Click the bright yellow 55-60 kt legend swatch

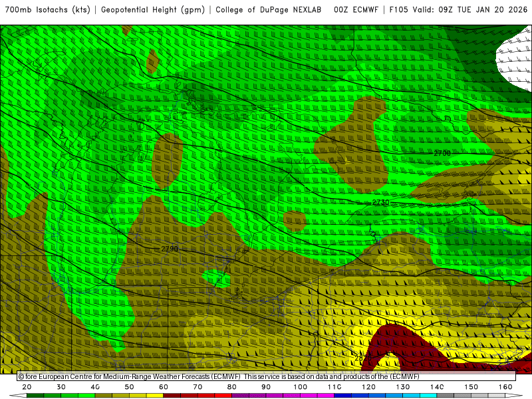155,396
